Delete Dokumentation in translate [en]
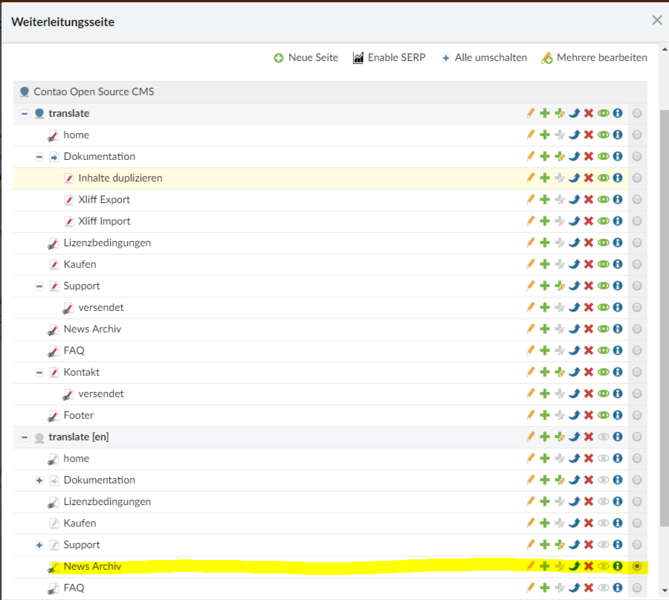This screenshot has height=600, width=669. click(589, 480)
